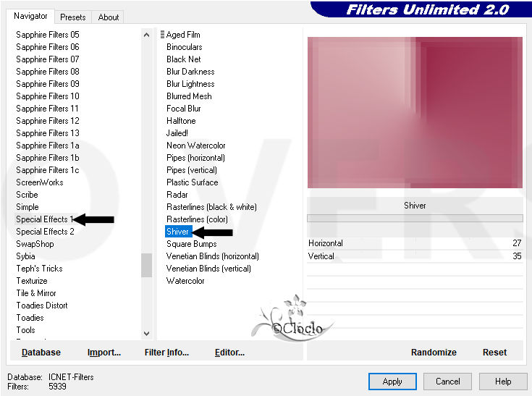This screenshot has width=532, height=396.
Task: Pick the Sybia category
Action: 25,256
